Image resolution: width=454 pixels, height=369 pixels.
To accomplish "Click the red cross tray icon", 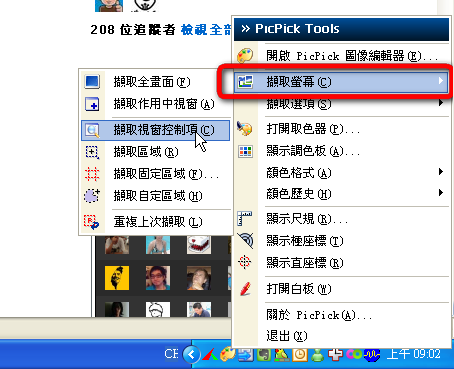I will [335, 354].
